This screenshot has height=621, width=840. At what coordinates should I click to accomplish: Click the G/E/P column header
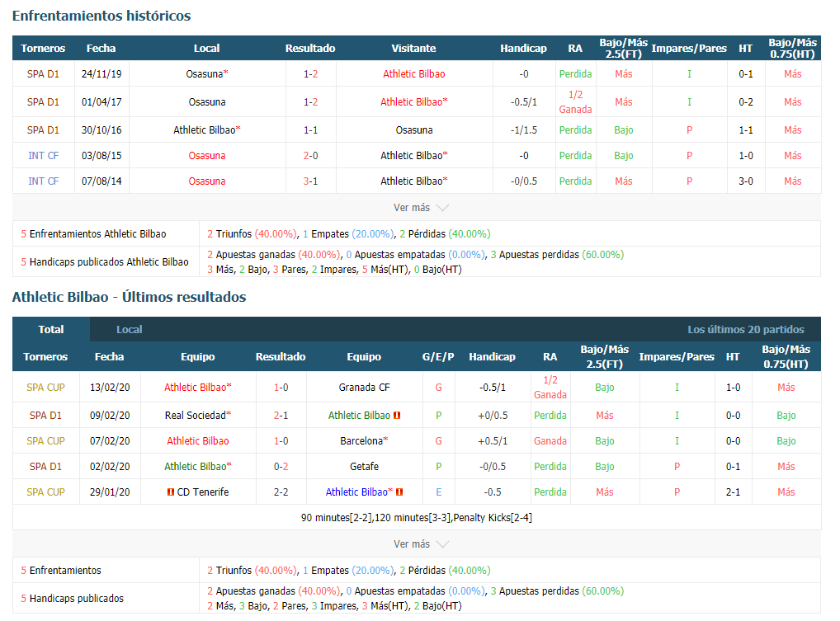point(438,356)
